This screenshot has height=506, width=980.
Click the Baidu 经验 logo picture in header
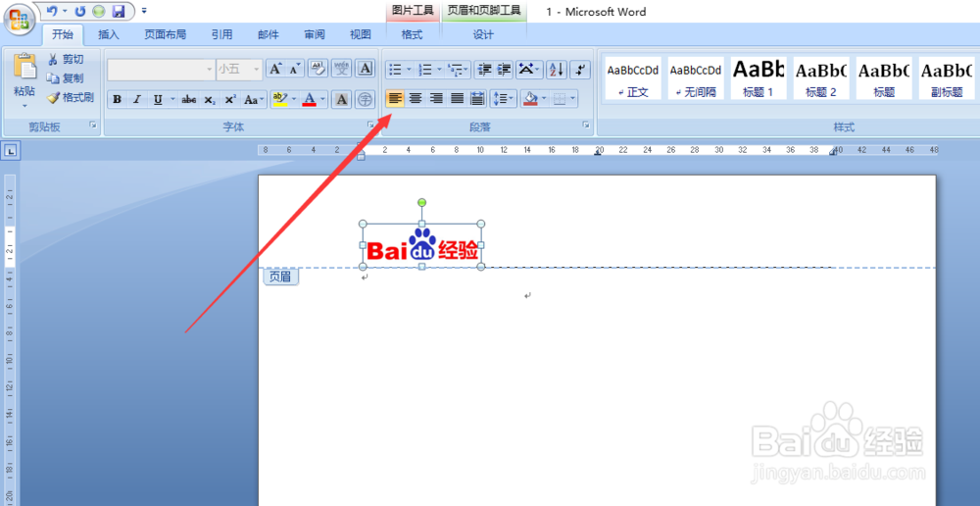pos(422,246)
